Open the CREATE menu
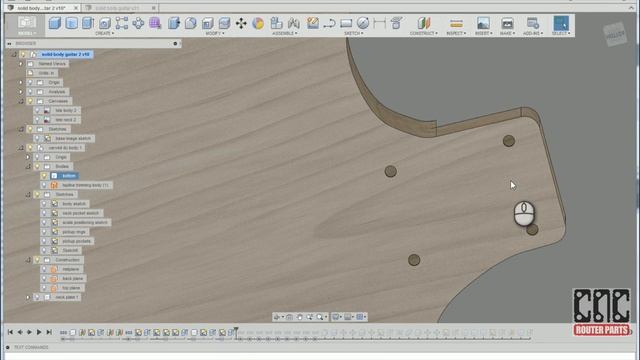Image resolution: width=640 pixels, height=360 pixels. pos(105,33)
